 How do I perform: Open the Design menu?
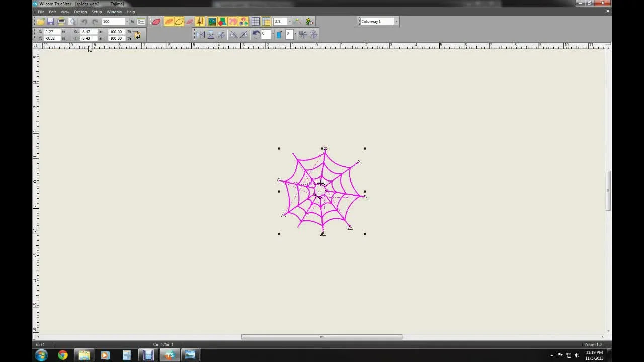80,12
